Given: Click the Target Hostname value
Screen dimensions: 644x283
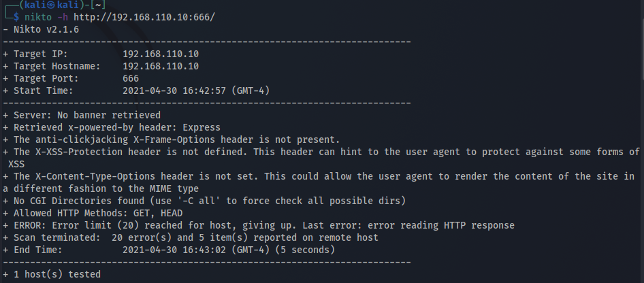Looking at the screenshot, I should 161,66.
